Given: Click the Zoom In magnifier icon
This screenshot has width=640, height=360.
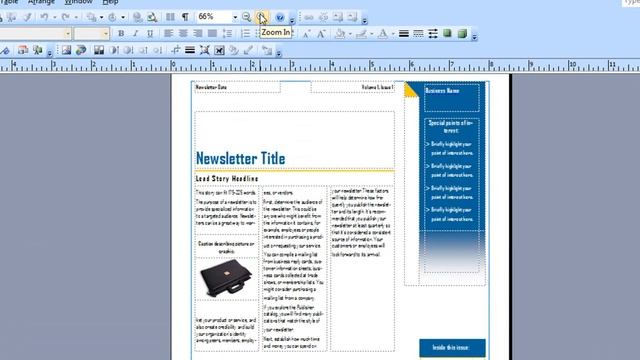Looking at the screenshot, I should point(262,17).
